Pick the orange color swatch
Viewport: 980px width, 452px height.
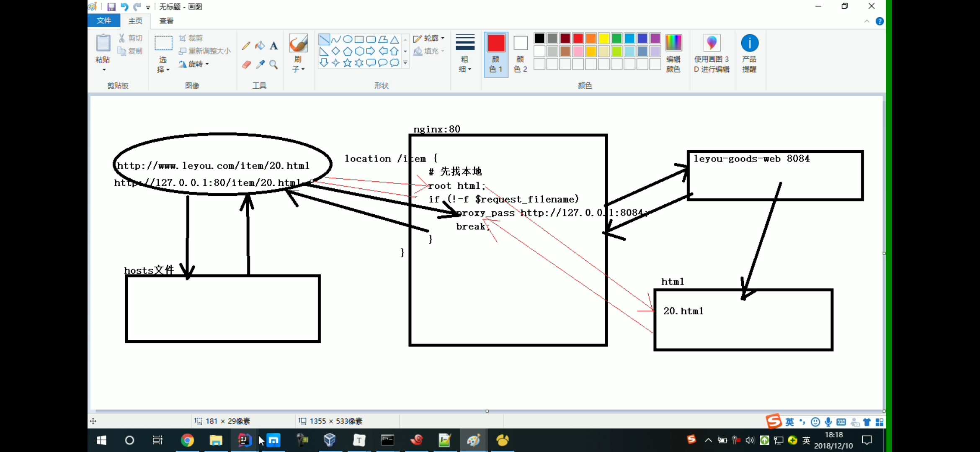591,39
